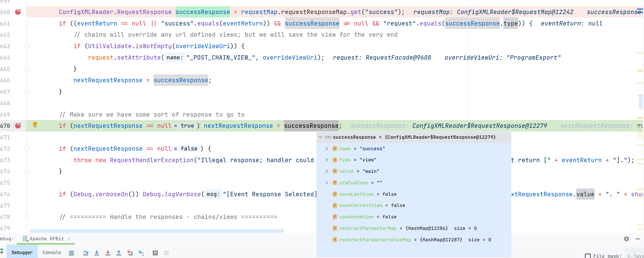Toggle the breakpoint on line 660
The width and height of the screenshot is (644, 258).
point(18,12)
